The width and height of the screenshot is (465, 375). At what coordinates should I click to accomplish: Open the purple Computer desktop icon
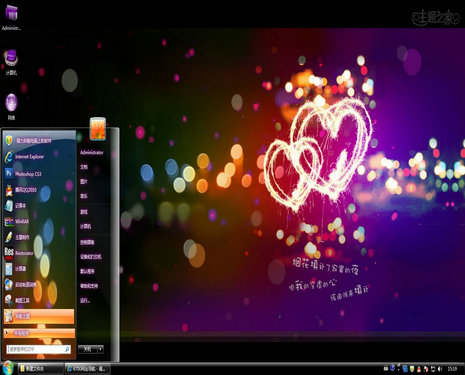[x=11, y=62]
